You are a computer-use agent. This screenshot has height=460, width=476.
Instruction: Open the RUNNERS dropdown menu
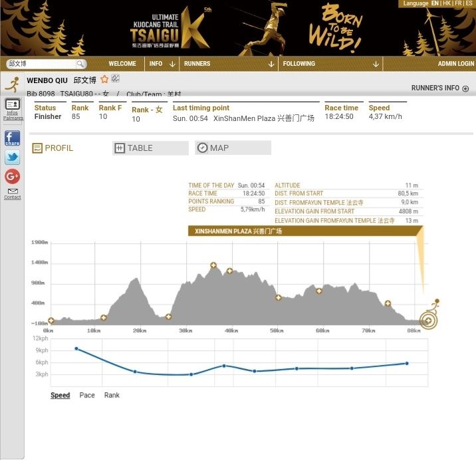pyautogui.click(x=228, y=64)
